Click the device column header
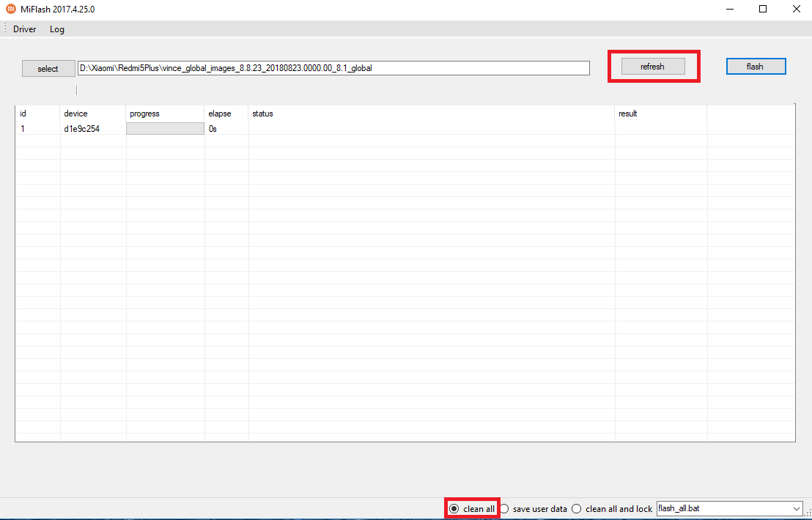The height and width of the screenshot is (520, 812). click(93, 114)
